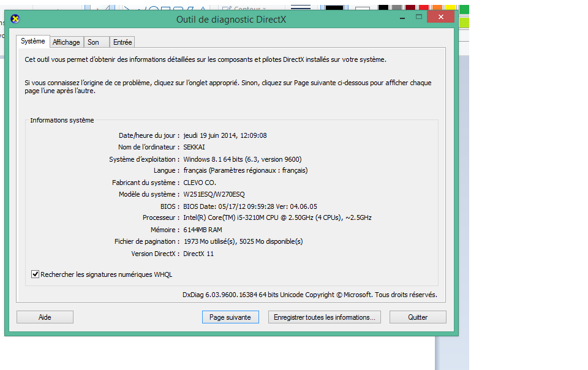The image size is (588, 370).
Task: Go to the Entrée tab
Action: point(123,42)
